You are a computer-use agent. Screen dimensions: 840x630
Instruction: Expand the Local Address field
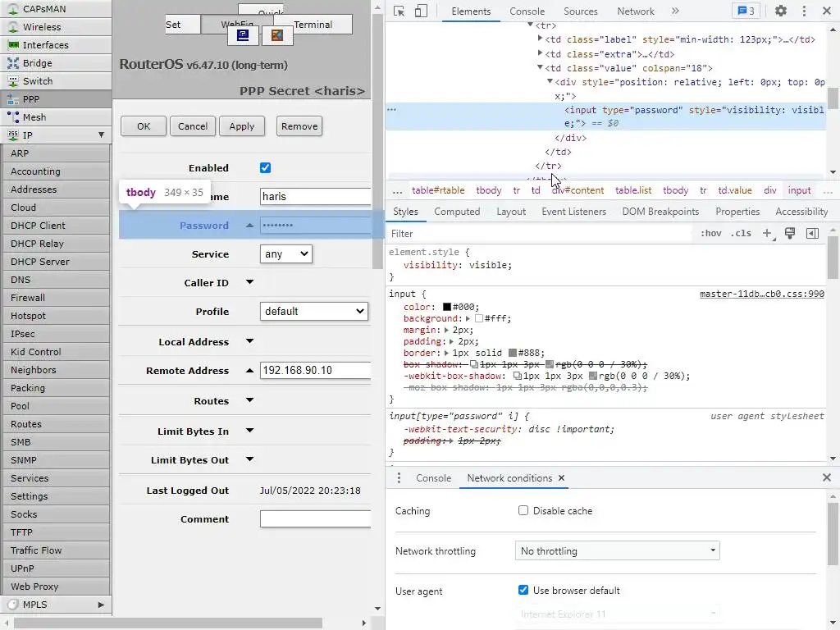pos(249,341)
